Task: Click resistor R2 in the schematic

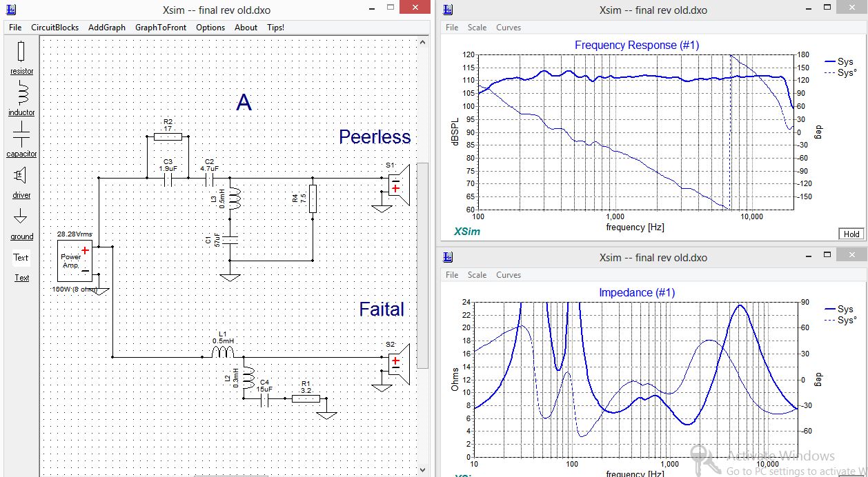Action: 168,136
